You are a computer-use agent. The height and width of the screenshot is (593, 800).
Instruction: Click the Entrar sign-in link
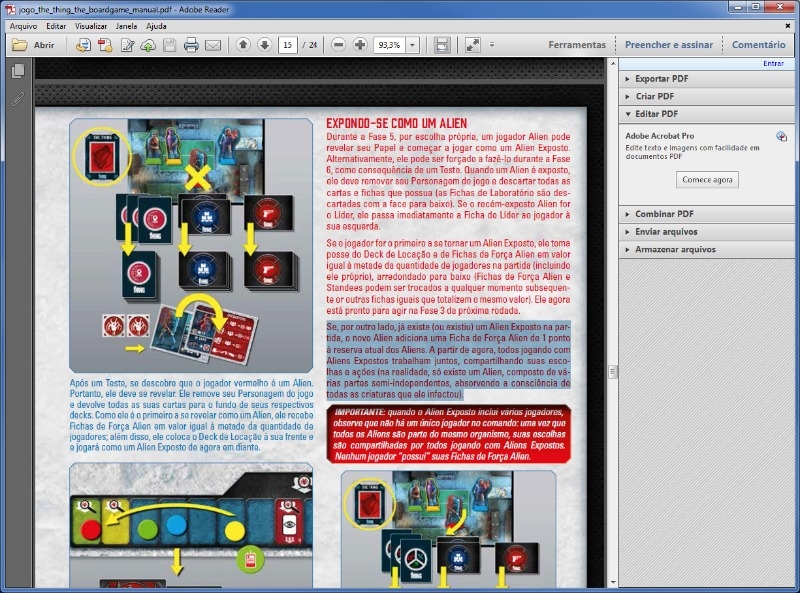[773, 63]
